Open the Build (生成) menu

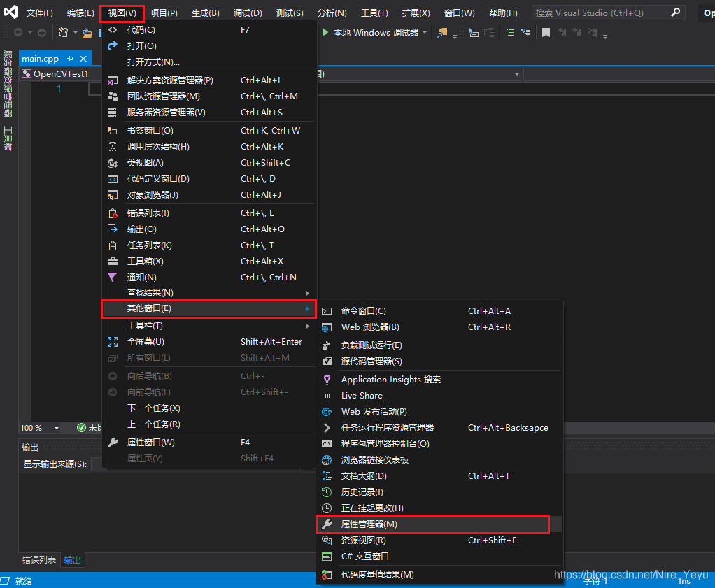point(205,13)
